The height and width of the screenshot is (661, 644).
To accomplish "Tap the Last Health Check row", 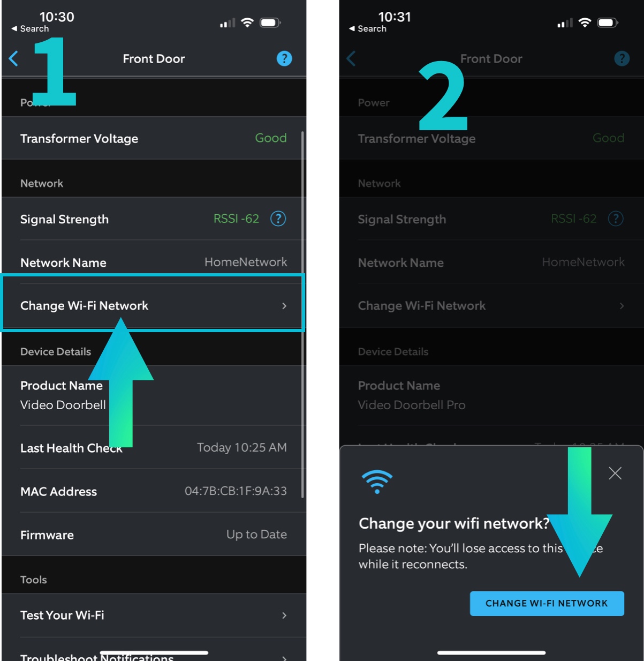I will click(153, 448).
